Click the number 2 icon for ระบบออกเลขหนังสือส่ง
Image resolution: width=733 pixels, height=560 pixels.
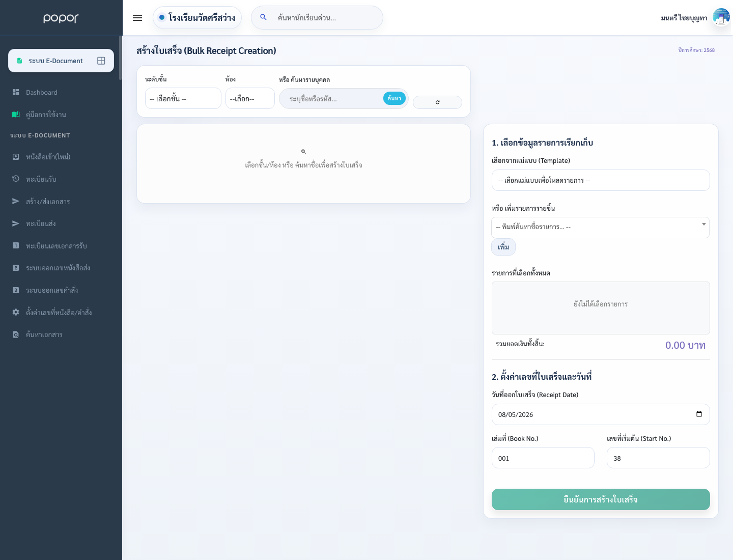tap(16, 268)
